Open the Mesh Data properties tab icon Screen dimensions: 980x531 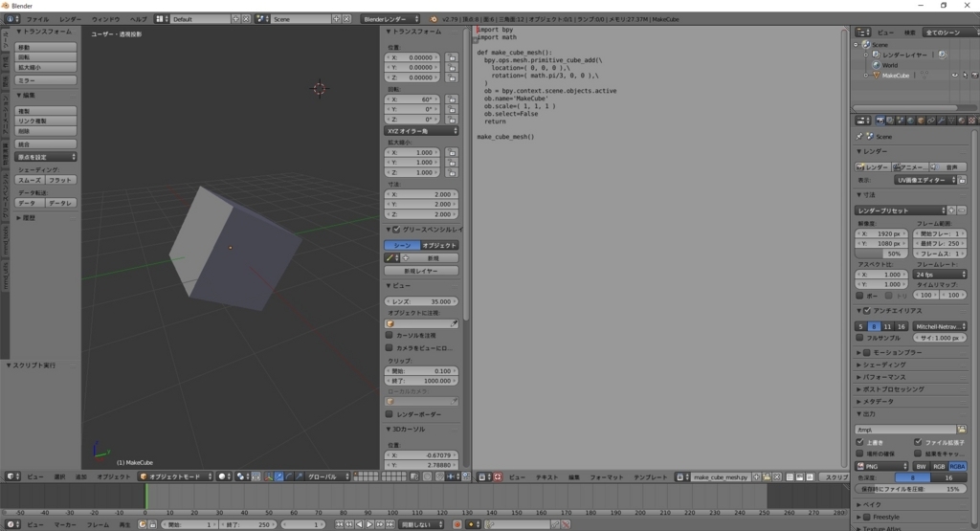951,121
